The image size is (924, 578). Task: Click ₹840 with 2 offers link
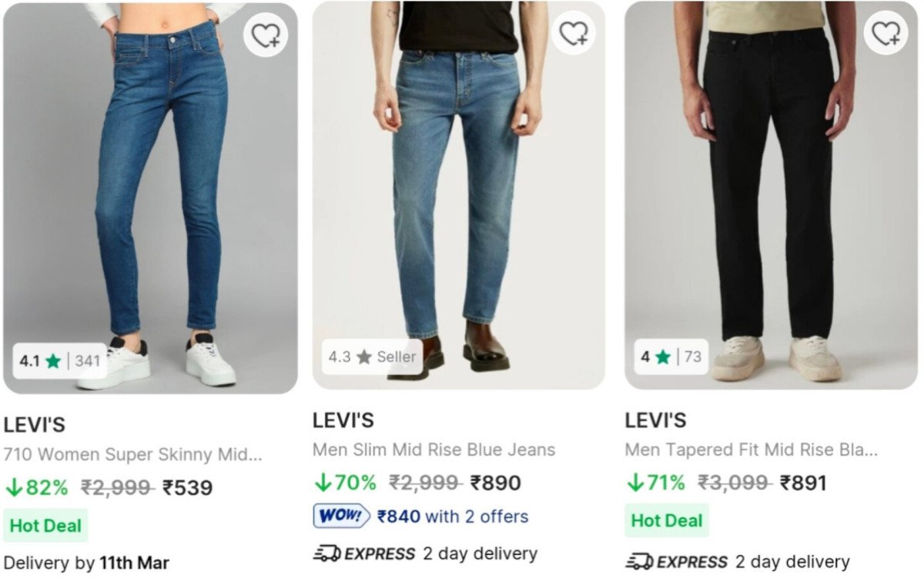tap(453, 516)
